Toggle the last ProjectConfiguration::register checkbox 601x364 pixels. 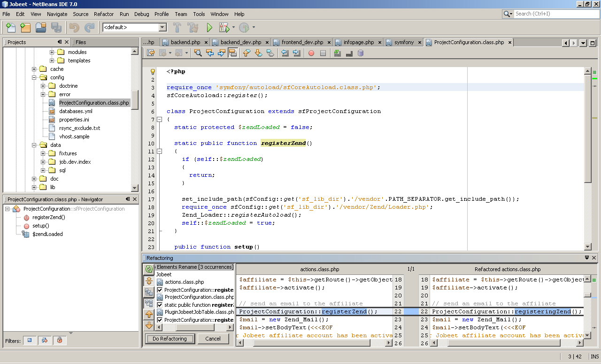[160, 320]
